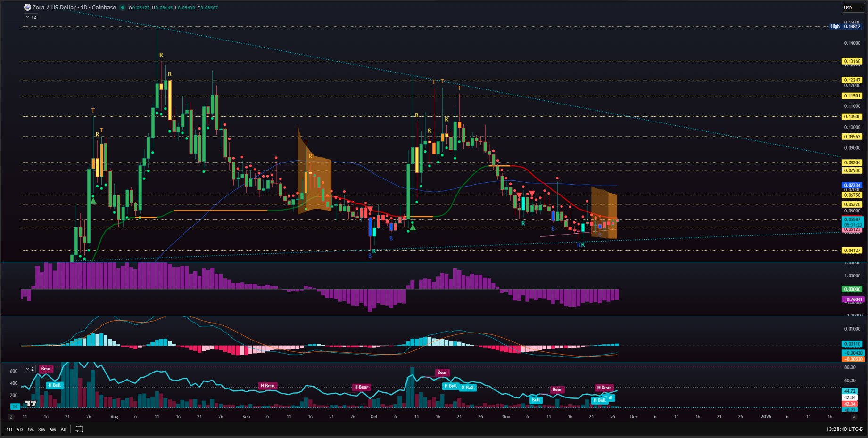Click the 2026 label on the time axis

(766, 417)
